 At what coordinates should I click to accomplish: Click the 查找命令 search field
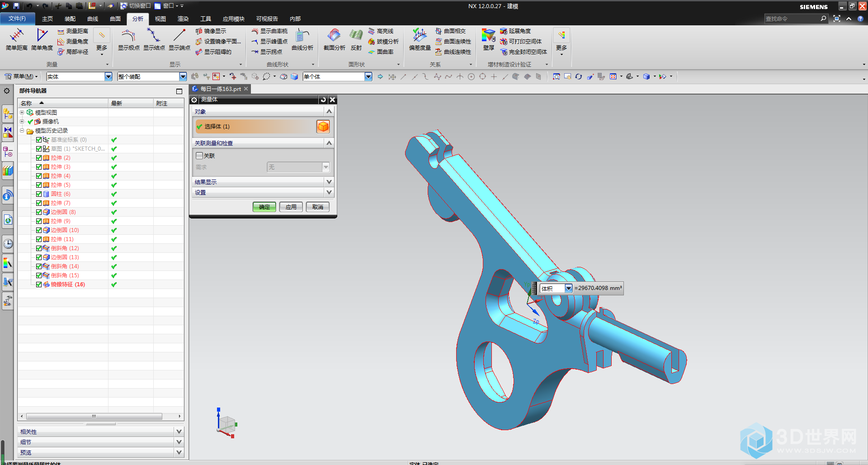point(792,19)
